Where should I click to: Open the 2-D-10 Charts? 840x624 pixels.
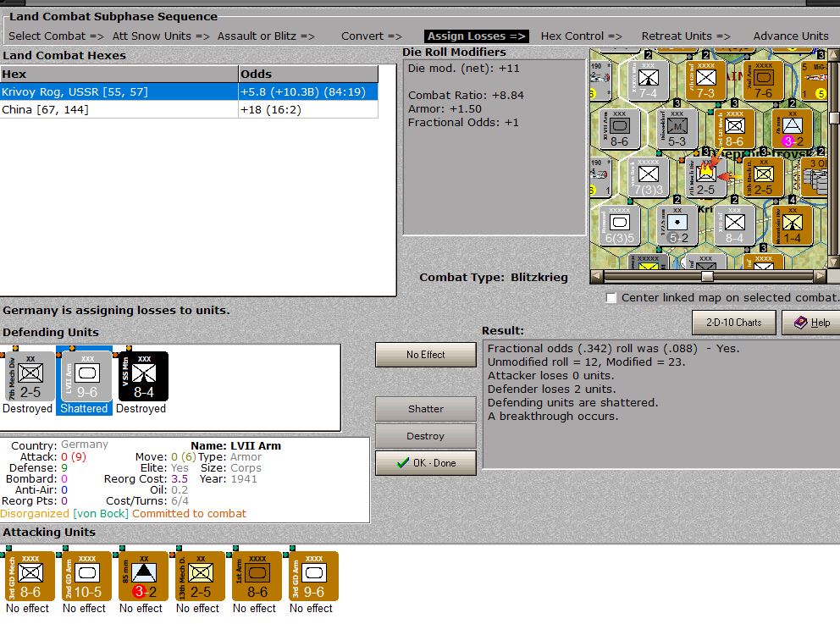(x=734, y=323)
